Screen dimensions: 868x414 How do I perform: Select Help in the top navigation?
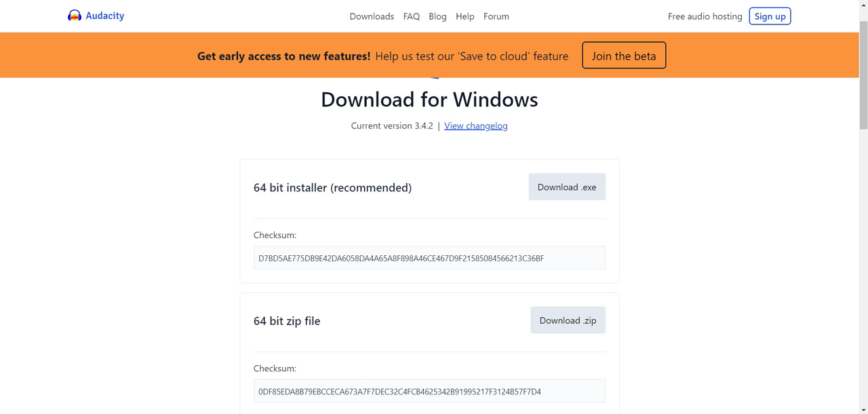pos(465,16)
